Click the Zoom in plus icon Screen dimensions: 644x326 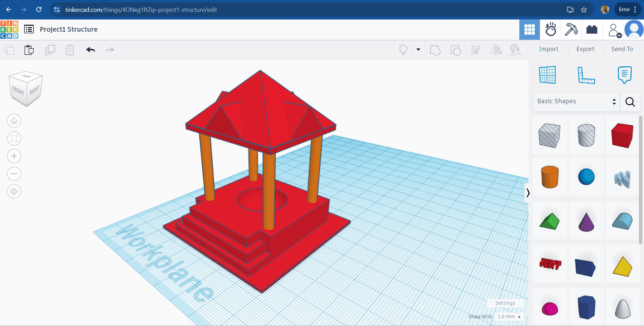(14, 156)
